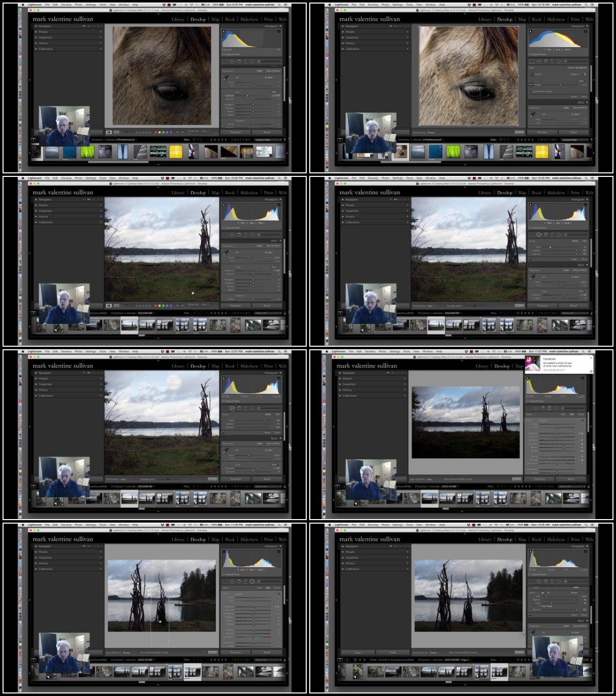Click Angle slider in 10:16 PM crop panel
This screenshot has height=696, width=616.
pos(560,85)
